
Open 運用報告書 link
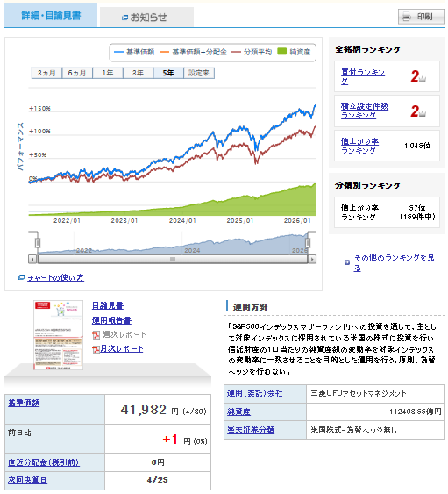(111, 320)
